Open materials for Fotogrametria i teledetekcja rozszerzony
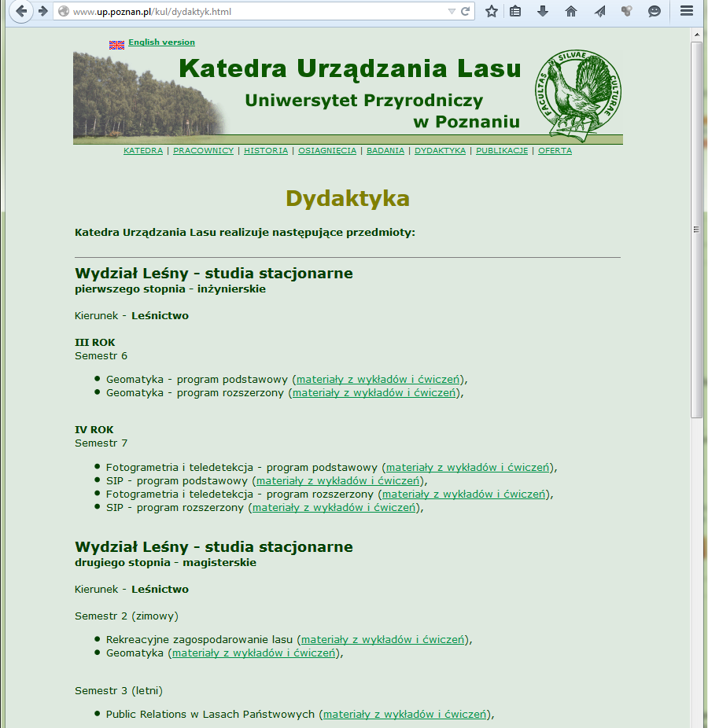The width and height of the screenshot is (708, 728). (x=463, y=495)
